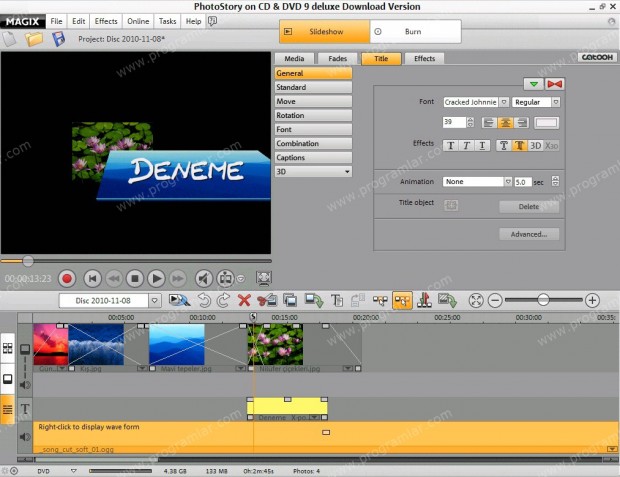Screen dimensions: 620x477
Task: Open project folder icon
Action: coord(34,39)
